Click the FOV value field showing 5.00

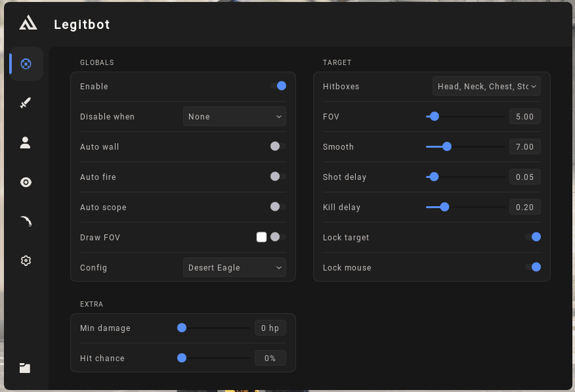tap(524, 117)
